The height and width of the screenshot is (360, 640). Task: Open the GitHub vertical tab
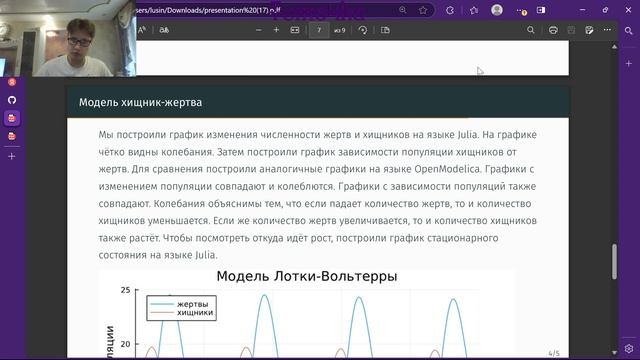click(x=12, y=100)
